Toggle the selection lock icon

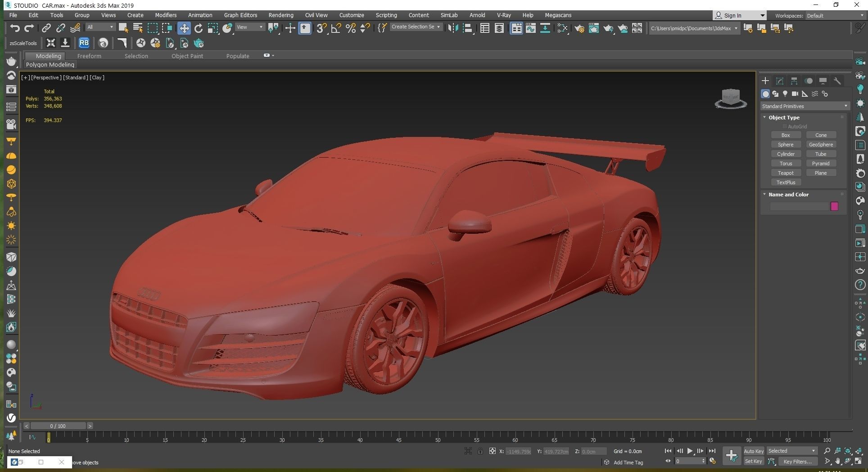click(x=480, y=451)
